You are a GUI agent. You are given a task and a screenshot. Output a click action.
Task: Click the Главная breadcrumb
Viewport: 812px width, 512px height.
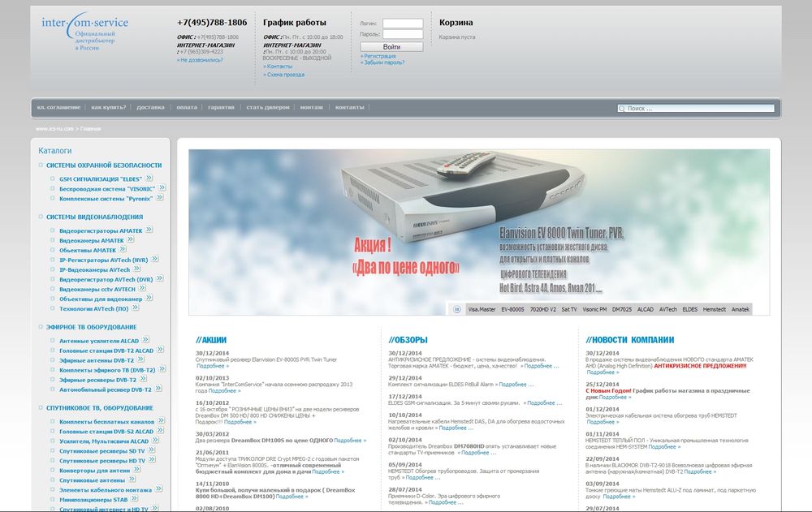[91, 129]
